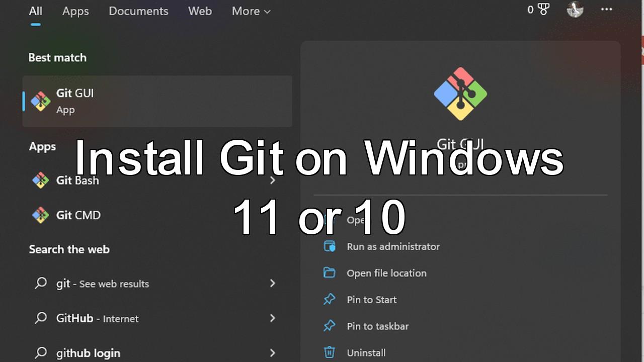Viewport: 644px width, 362px height.
Task: Click the Git CMD app icon
Action: (x=40, y=215)
